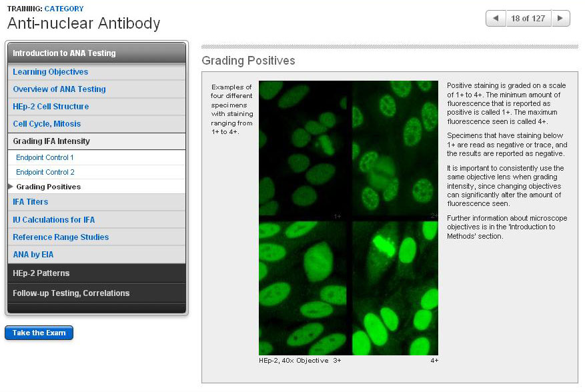Image resolution: width=585 pixels, height=392 pixels.
Task: Expand Follow-up Testing, Correlations section
Action: tap(97, 293)
